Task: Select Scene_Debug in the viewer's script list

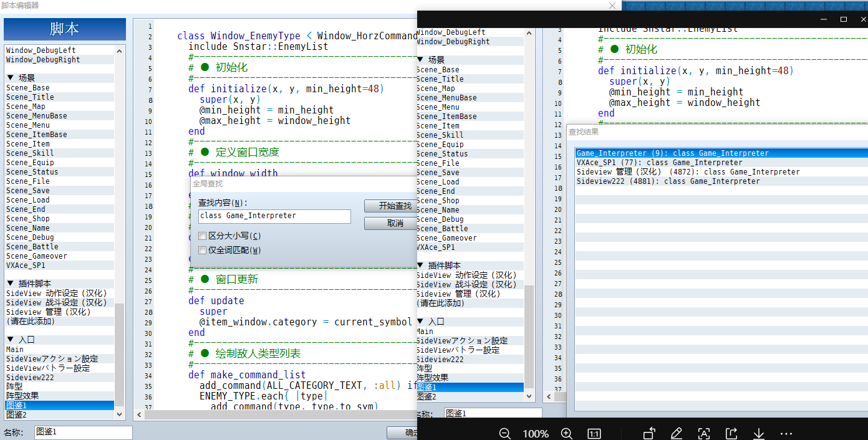Action: pos(470,219)
